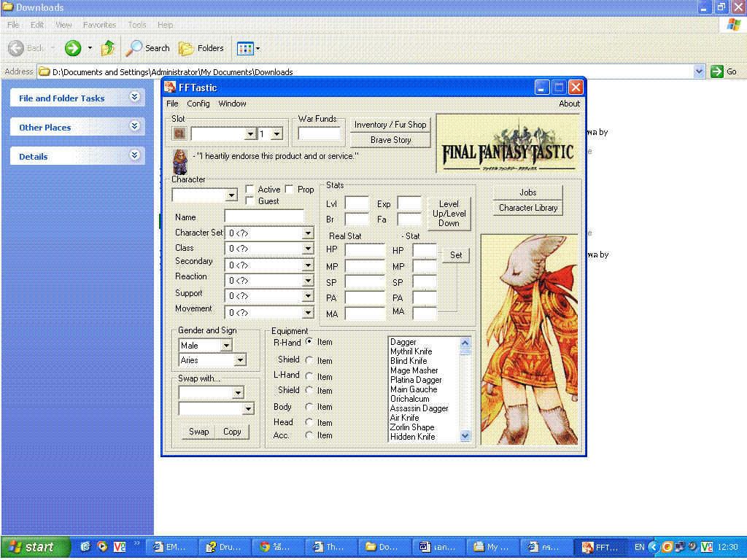Viewport: 747px width, 560px height.
Task: Toggle Folders pane in Explorer toolbar
Action: point(201,48)
